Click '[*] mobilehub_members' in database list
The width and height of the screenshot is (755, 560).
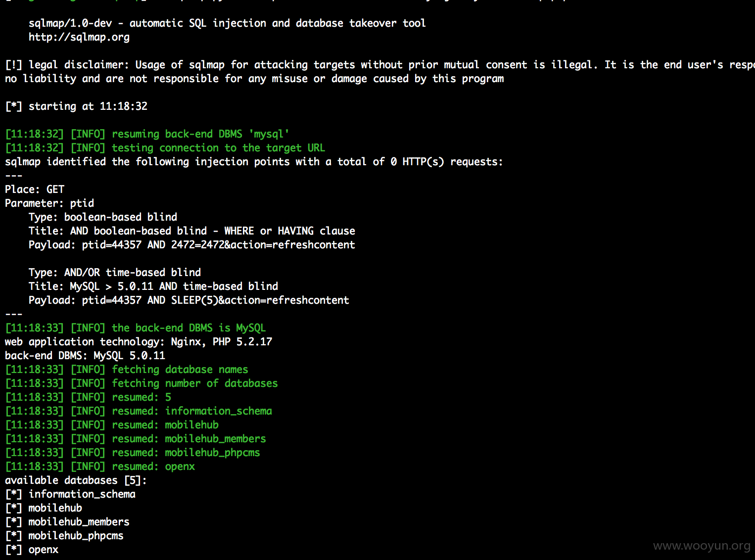tap(67, 522)
